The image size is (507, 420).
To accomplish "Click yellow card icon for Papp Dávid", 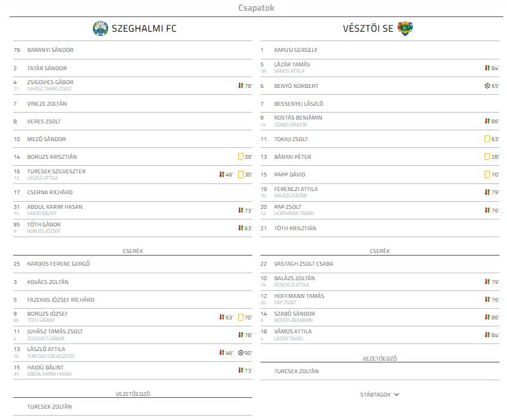I will pos(487,175).
